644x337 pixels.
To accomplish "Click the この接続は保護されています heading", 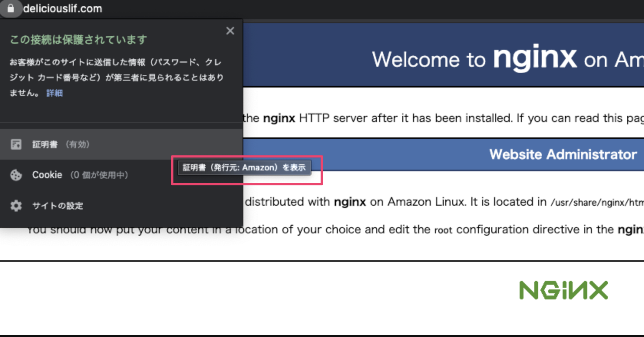I will point(78,40).
